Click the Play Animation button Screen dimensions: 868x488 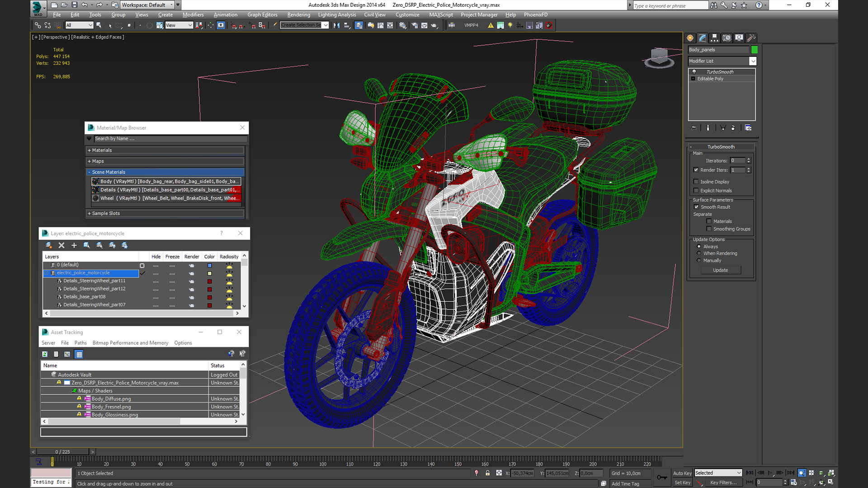coord(770,473)
